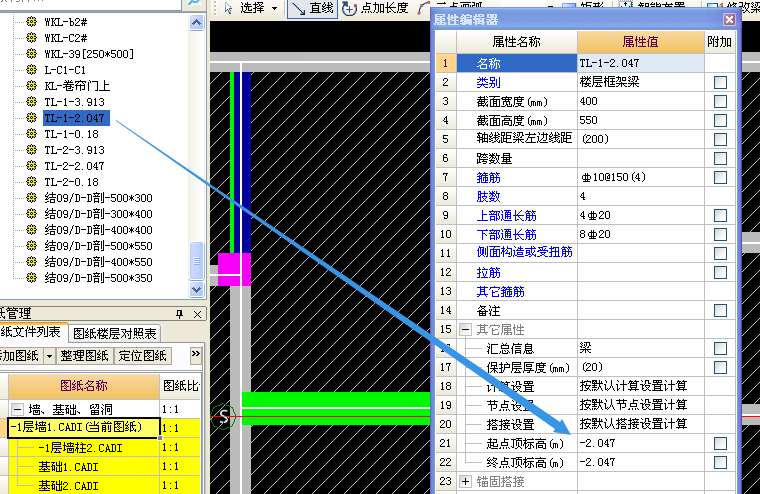Check the 附加 box for 起点顶标高
Image resolution: width=760 pixels, height=494 pixels.
pyautogui.click(x=720, y=443)
